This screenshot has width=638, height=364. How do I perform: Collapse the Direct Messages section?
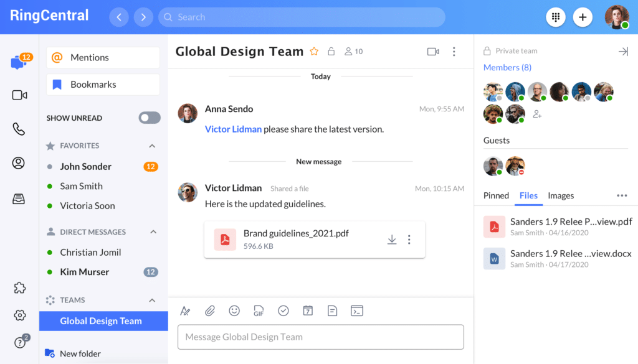[152, 232]
